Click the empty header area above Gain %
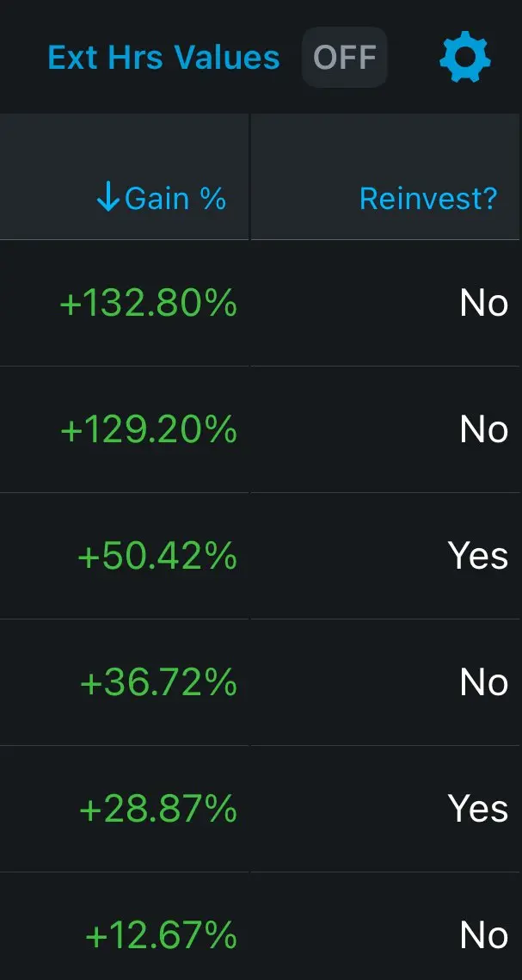This screenshot has height=980, width=522. click(124, 147)
